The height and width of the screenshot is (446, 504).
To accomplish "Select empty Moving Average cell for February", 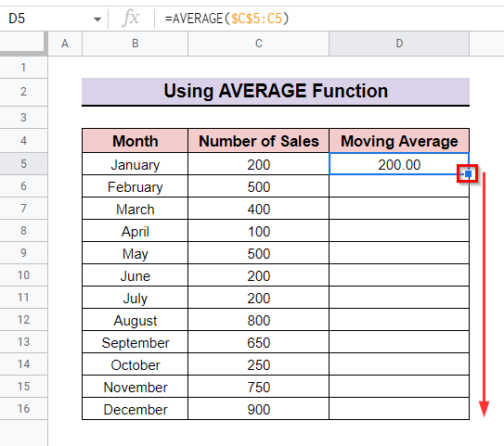I will (399, 186).
